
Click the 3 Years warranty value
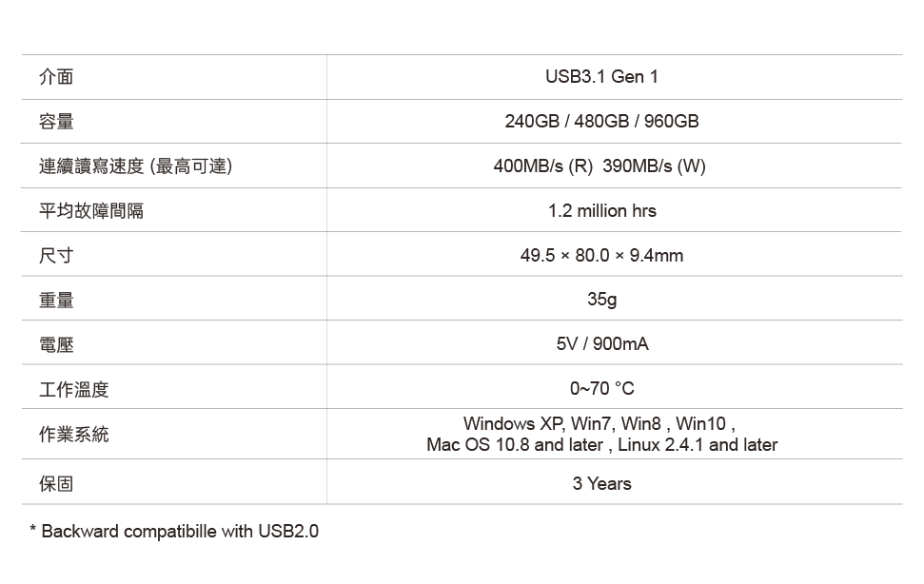(601, 484)
